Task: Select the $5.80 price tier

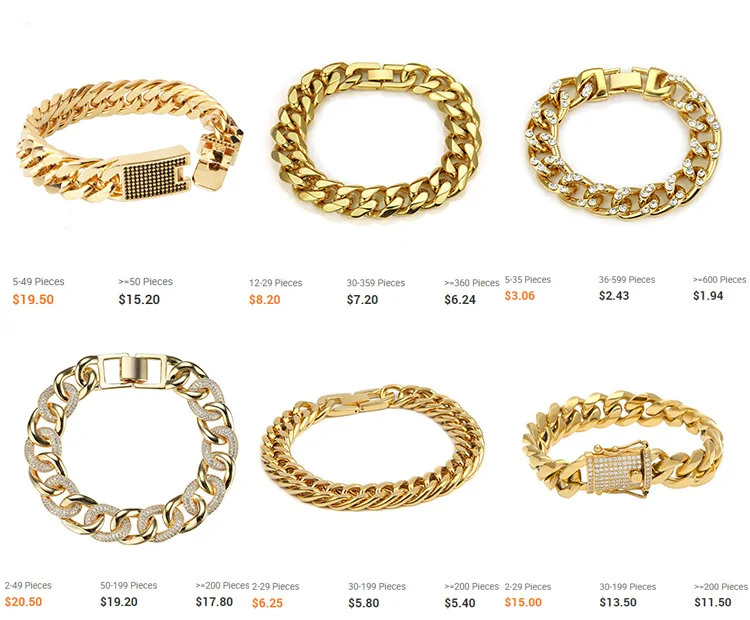Action: [364, 603]
